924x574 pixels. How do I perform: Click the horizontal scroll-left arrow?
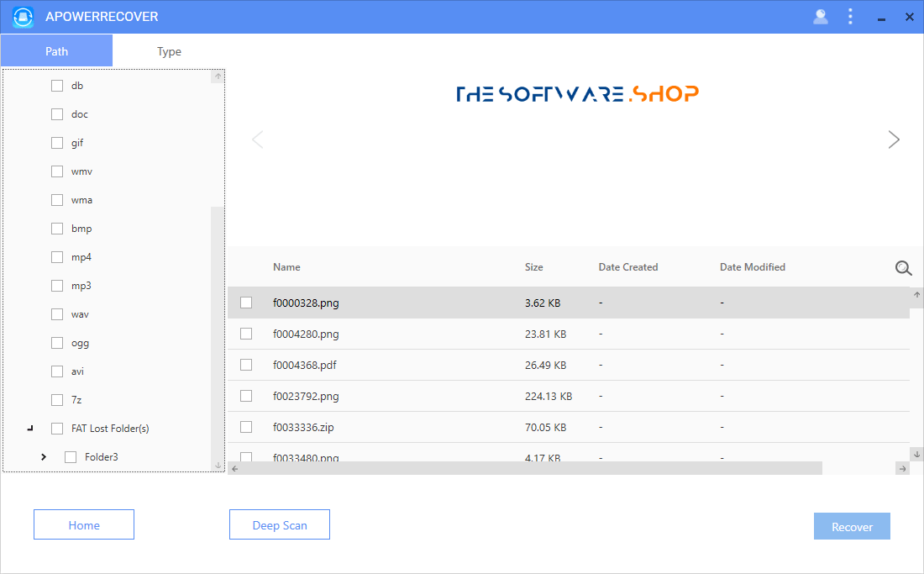[234, 468]
